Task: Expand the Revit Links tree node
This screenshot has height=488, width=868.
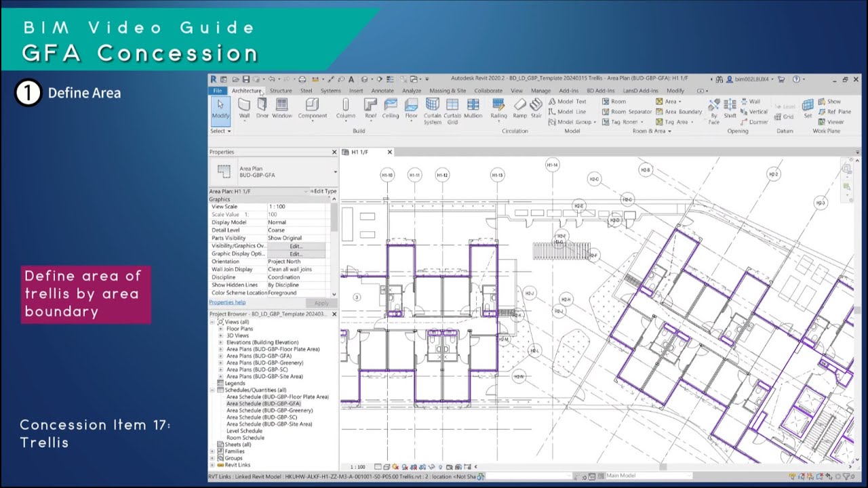Action: [212, 465]
